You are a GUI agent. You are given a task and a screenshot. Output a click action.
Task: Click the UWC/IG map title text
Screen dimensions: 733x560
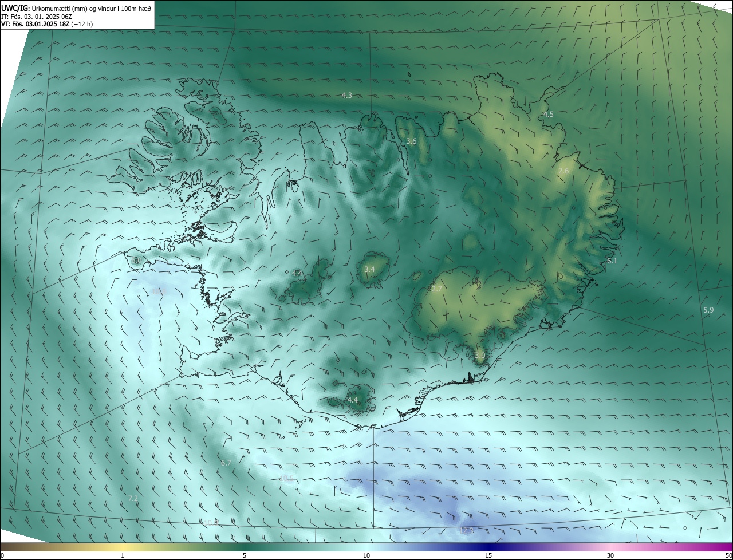[x=76, y=7]
